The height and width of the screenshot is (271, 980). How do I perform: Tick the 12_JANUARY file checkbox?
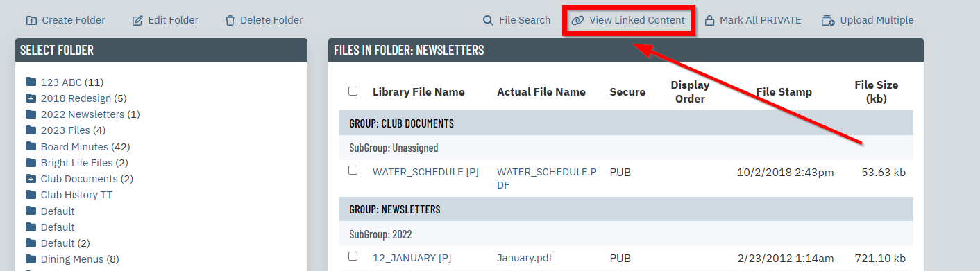[353, 256]
